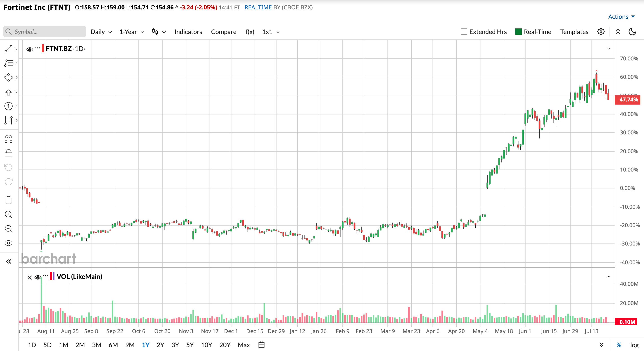Collapse the left drawing toolbar
The image size is (644, 351).
pyautogui.click(x=9, y=261)
